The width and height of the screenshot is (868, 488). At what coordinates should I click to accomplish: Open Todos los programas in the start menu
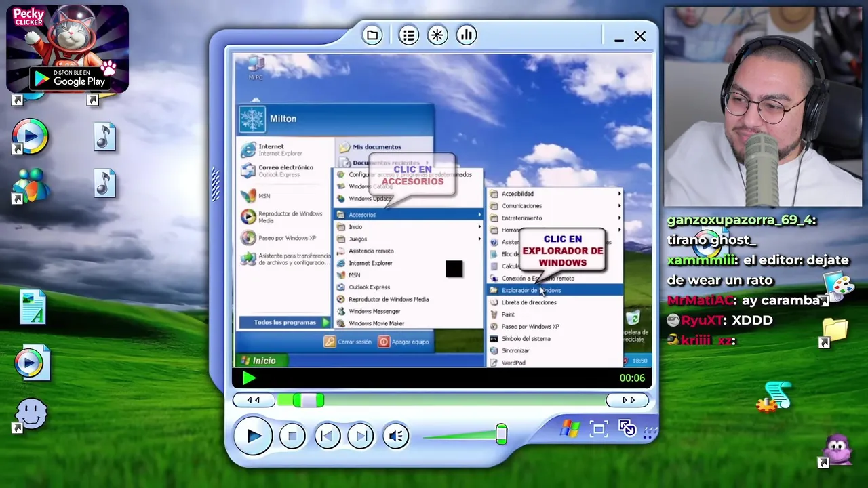(x=285, y=323)
